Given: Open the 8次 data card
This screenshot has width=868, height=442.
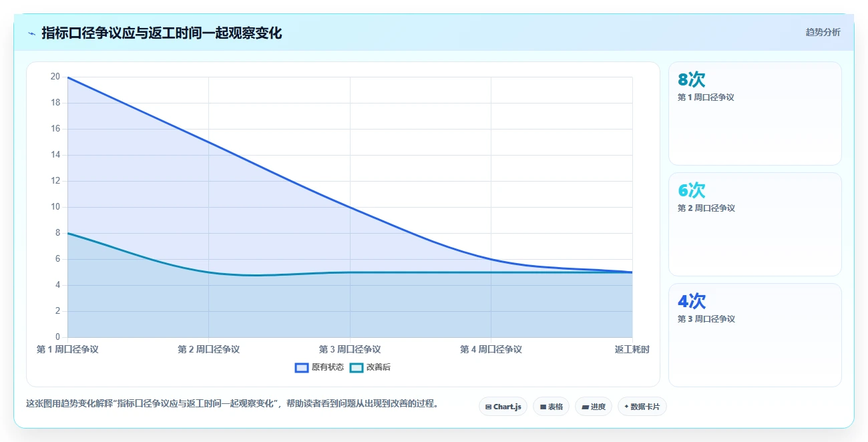Looking at the screenshot, I should coord(754,114).
